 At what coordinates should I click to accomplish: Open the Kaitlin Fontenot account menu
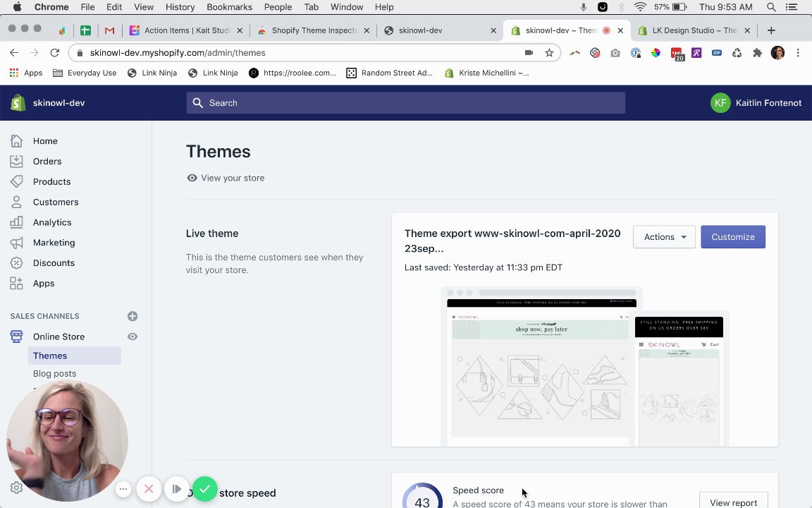pos(756,102)
